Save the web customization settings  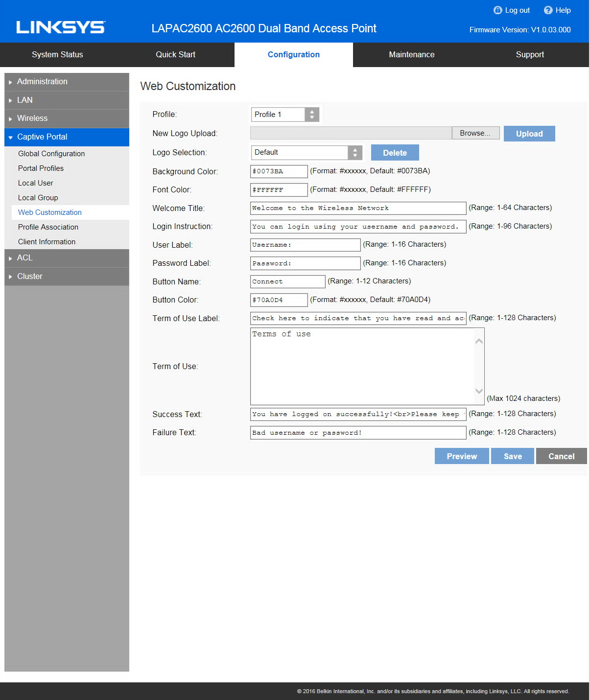click(x=513, y=456)
